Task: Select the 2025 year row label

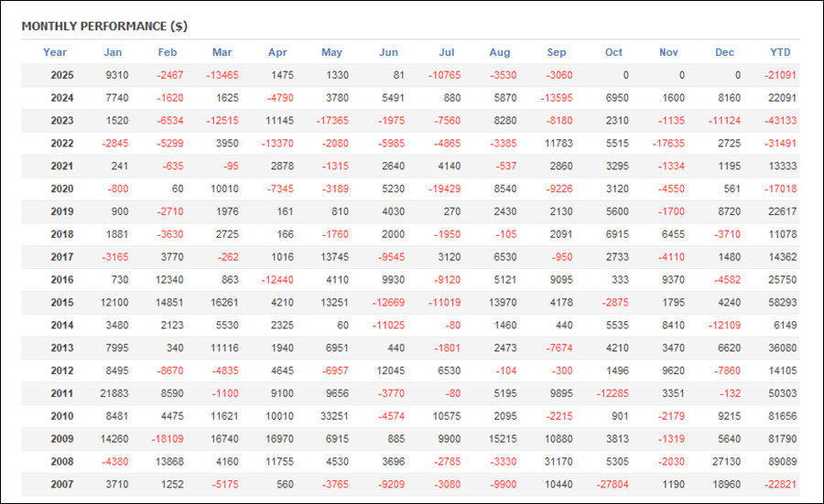Action: coord(61,75)
